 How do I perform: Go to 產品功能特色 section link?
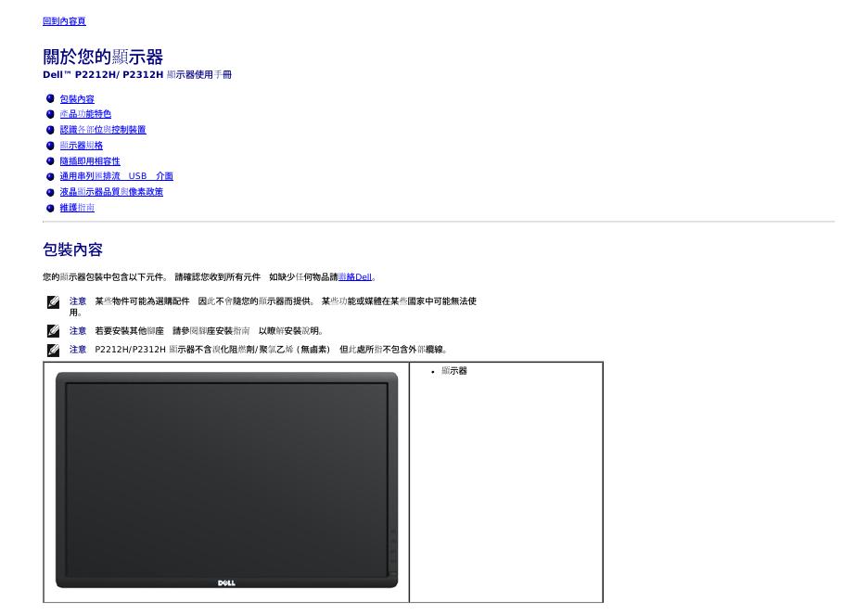pyautogui.click(x=85, y=114)
